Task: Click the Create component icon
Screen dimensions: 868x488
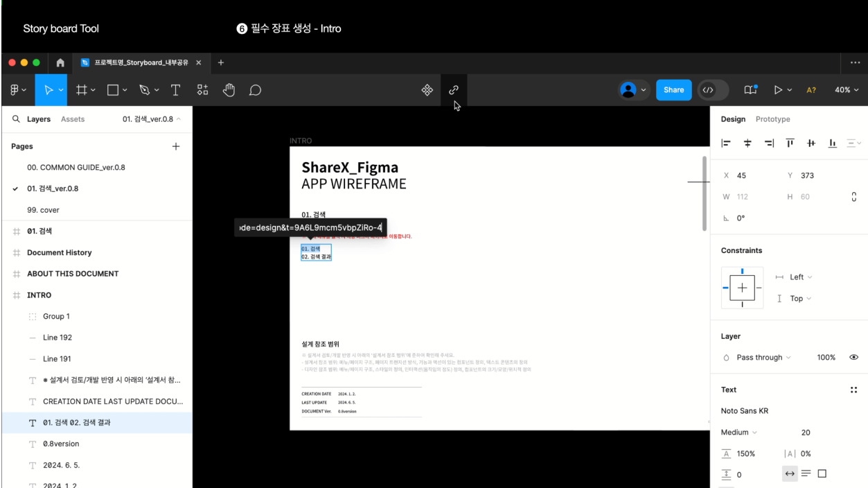Action: click(x=427, y=90)
